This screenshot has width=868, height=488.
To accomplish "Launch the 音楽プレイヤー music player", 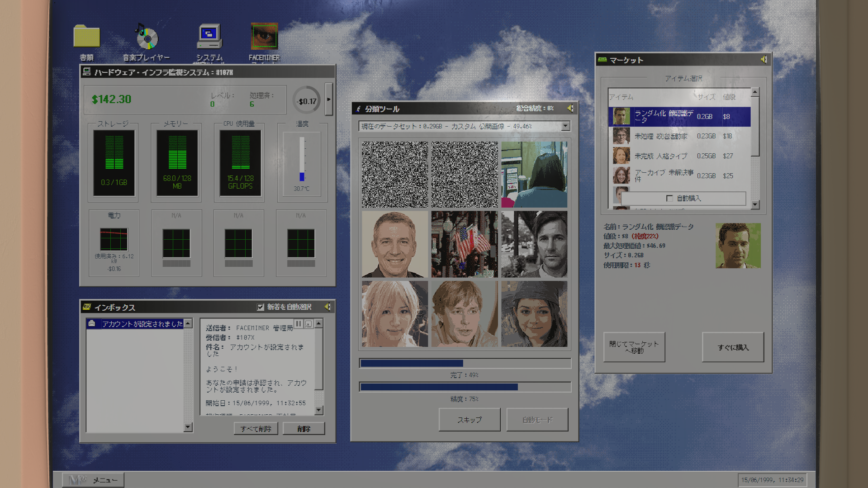I will (146, 36).
